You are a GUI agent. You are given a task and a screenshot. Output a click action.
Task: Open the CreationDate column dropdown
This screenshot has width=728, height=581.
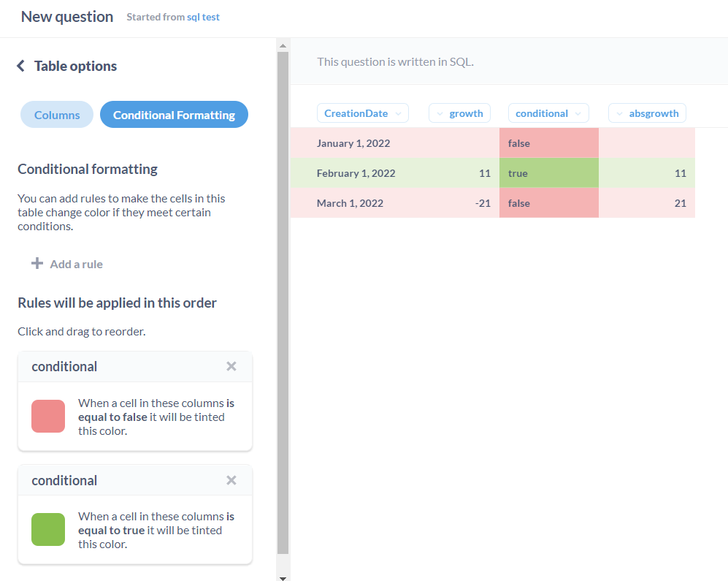coord(396,113)
